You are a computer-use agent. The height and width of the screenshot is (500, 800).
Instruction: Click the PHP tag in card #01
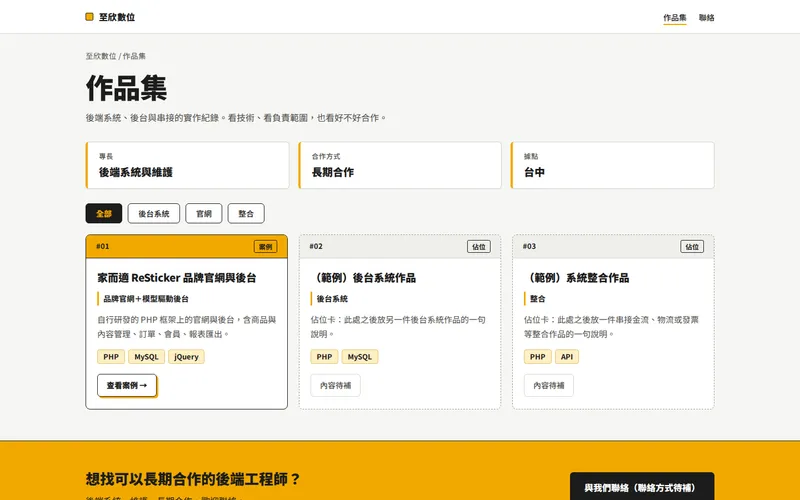tap(111, 357)
